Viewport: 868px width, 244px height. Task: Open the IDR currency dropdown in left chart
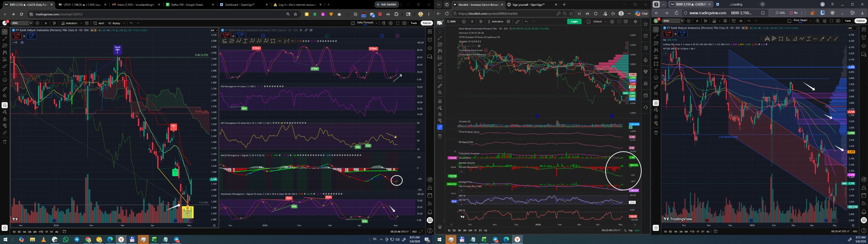point(214,30)
